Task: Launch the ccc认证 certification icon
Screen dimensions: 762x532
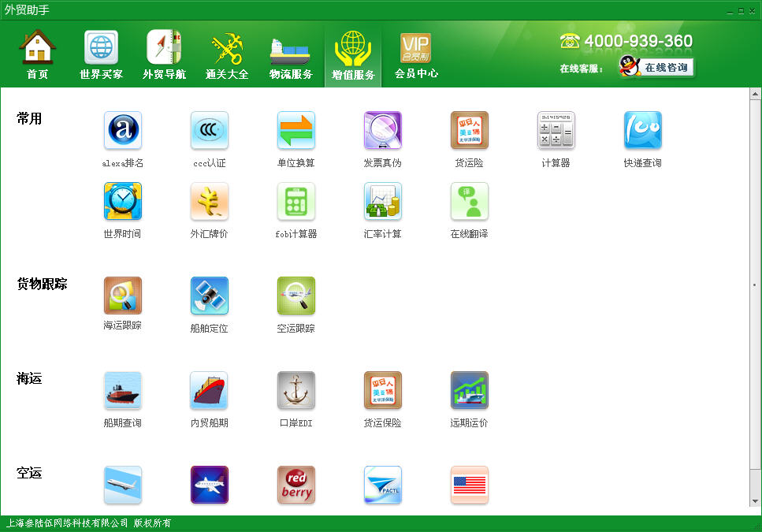Action: pos(210,131)
